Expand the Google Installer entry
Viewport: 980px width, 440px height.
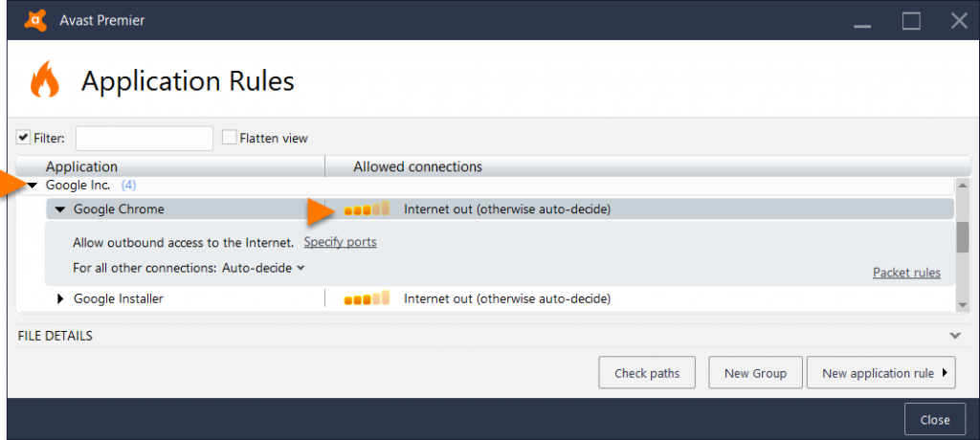coord(60,298)
